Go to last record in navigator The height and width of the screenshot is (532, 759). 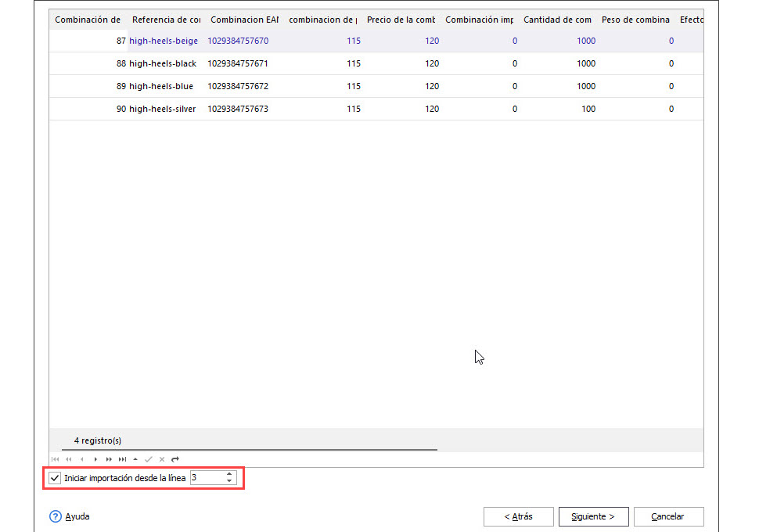pos(123,459)
